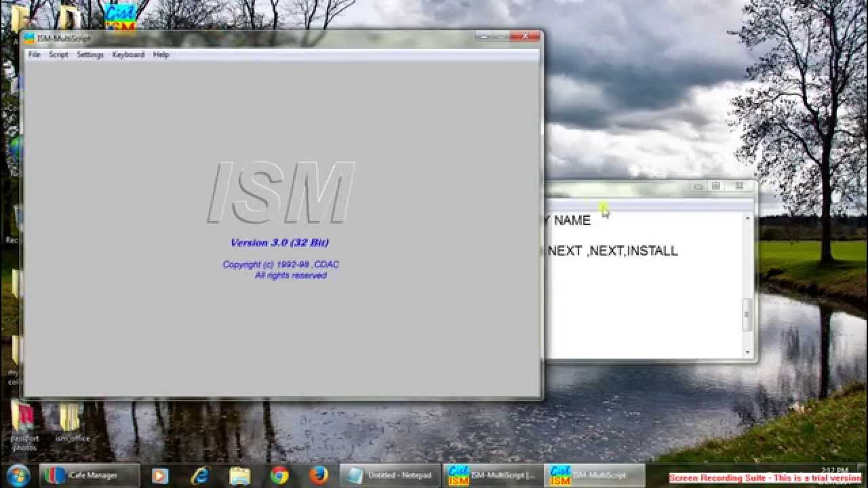Select the passport photos desktop folder
This screenshot has width=868, height=488.
(24, 425)
